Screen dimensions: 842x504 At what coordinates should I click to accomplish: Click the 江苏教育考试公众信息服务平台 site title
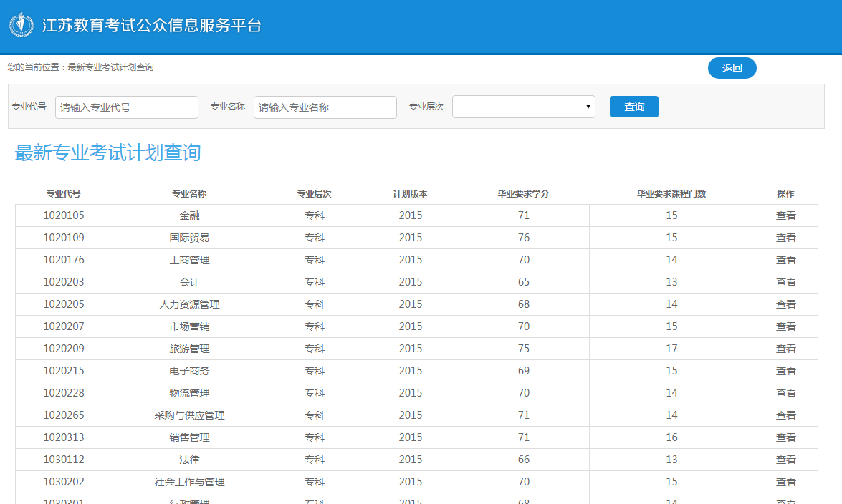point(152,25)
